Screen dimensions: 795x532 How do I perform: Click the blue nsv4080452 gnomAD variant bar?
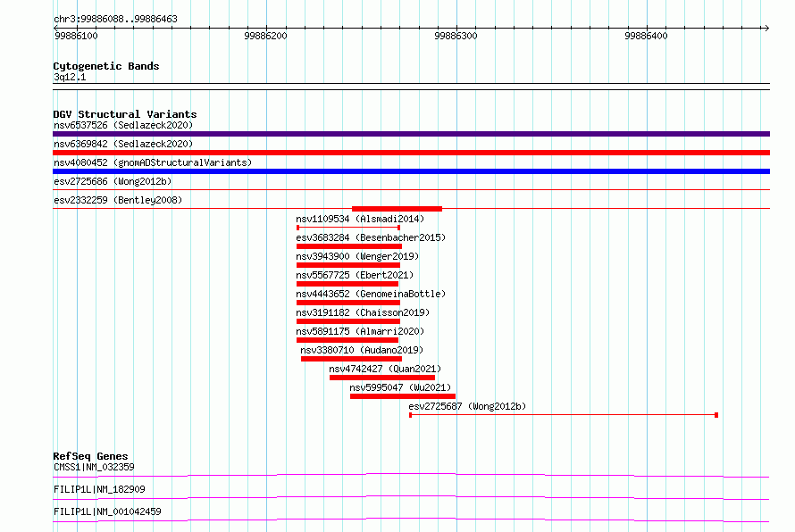tap(411, 171)
